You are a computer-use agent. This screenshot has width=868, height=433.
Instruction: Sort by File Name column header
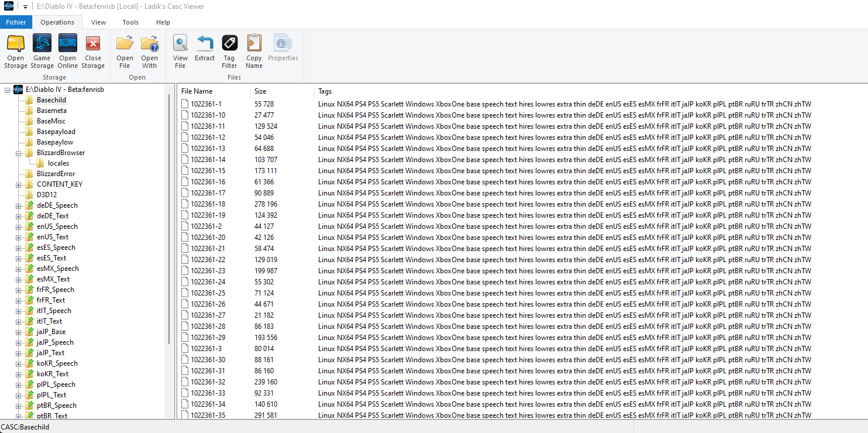click(214, 91)
